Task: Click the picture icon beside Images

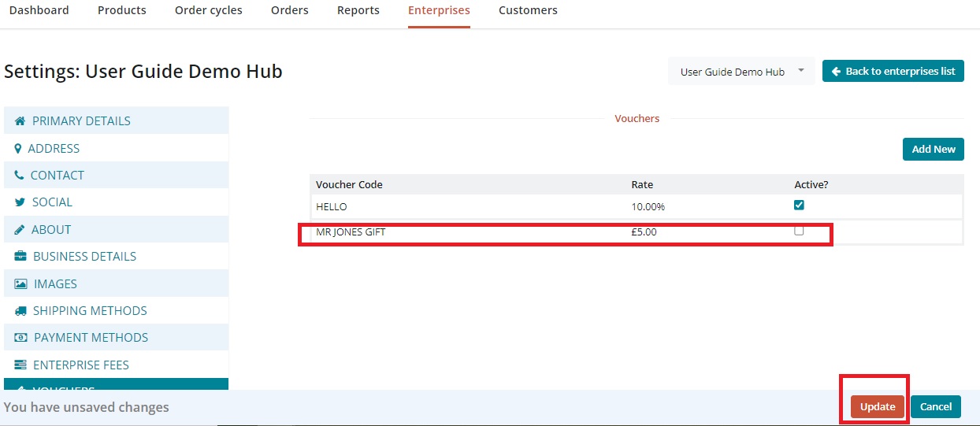Action: coord(20,284)
